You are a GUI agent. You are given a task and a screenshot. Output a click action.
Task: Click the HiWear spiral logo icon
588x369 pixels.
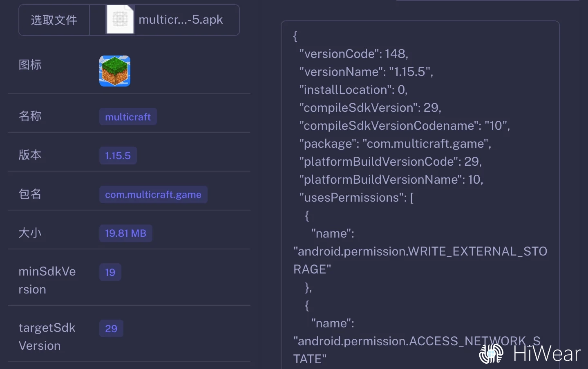[492, 353]
